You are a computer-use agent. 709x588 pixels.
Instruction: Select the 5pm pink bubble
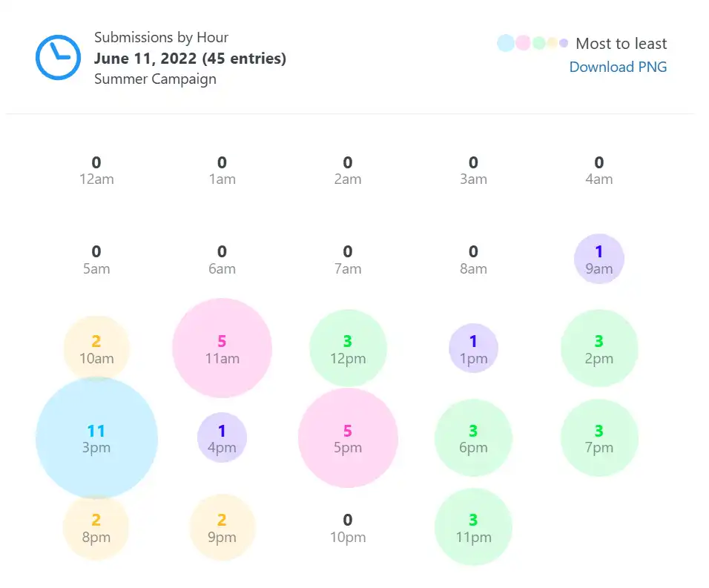[x=348, y=438]
